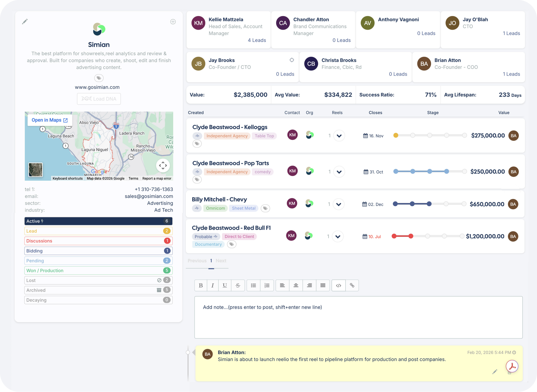Insert a link using the toolbar link icon
Screen dimensions: 537x392
coord(352,285)
